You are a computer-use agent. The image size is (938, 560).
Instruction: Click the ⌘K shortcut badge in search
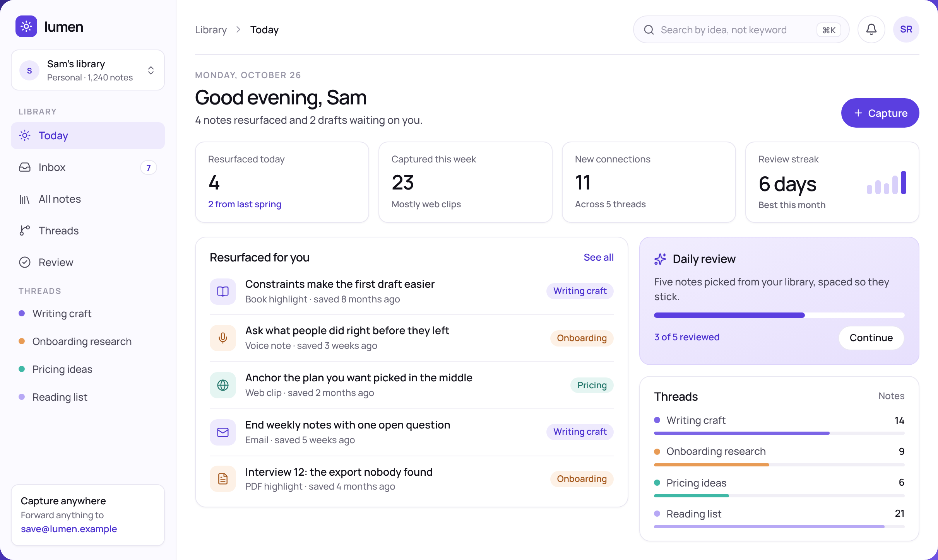coord(828,30)
